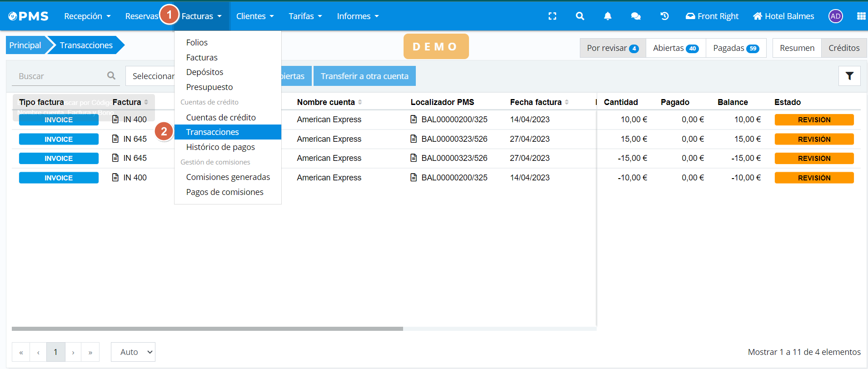The width and height of the screenshot is (868, 369).
Task: Click Transferir a otra cuenta button
Action: tap(364, 76)
